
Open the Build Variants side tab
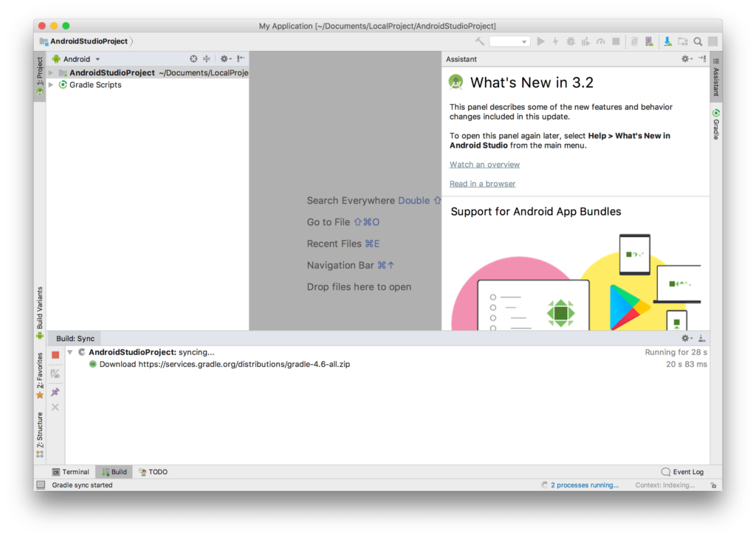(x=40, y=312)
